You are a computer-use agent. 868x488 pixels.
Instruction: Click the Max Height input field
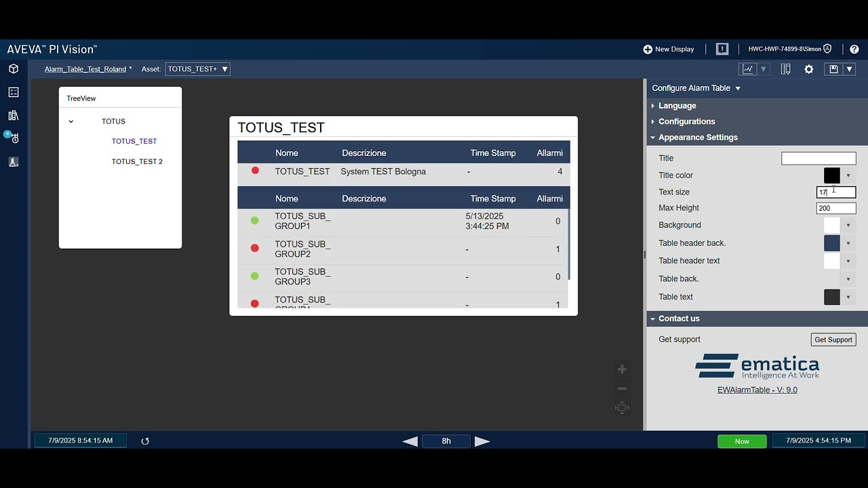836,208
